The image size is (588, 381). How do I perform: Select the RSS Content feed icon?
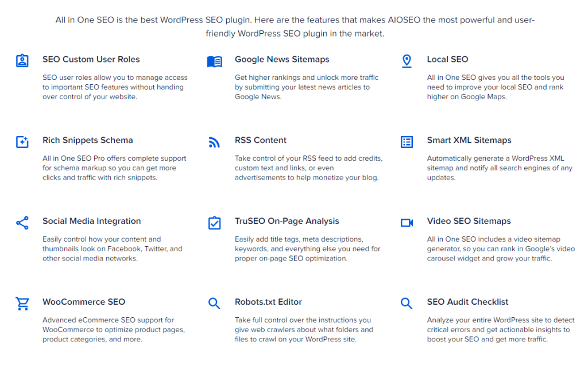pos(214,141)
